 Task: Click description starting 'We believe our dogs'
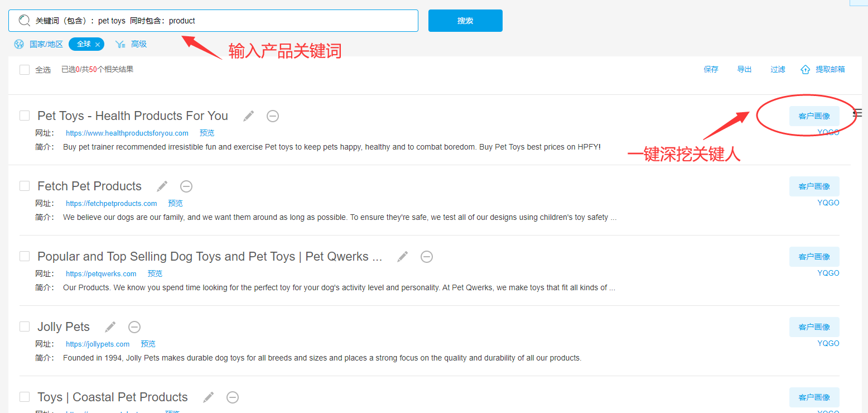[340, 217]
